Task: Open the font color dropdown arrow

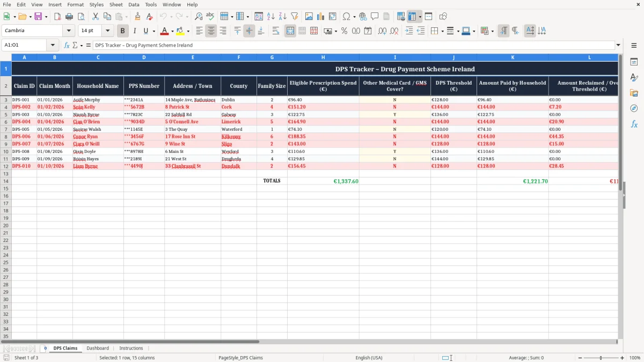Action: 172,31
